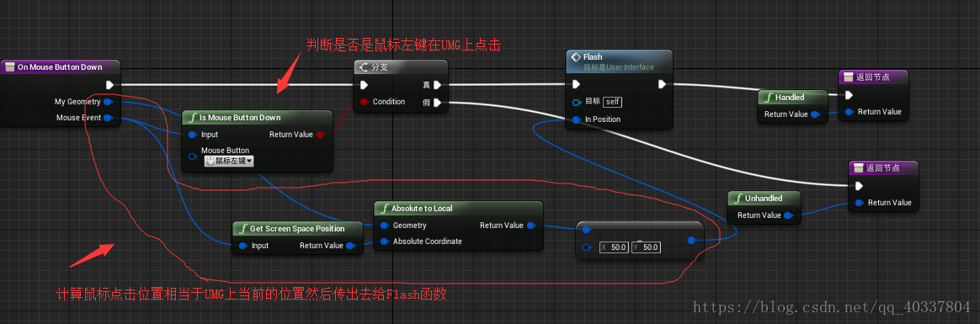Click the bottom input pin beside X 50.0
Viewport: 980px width, 324px height.
point(586,247)
